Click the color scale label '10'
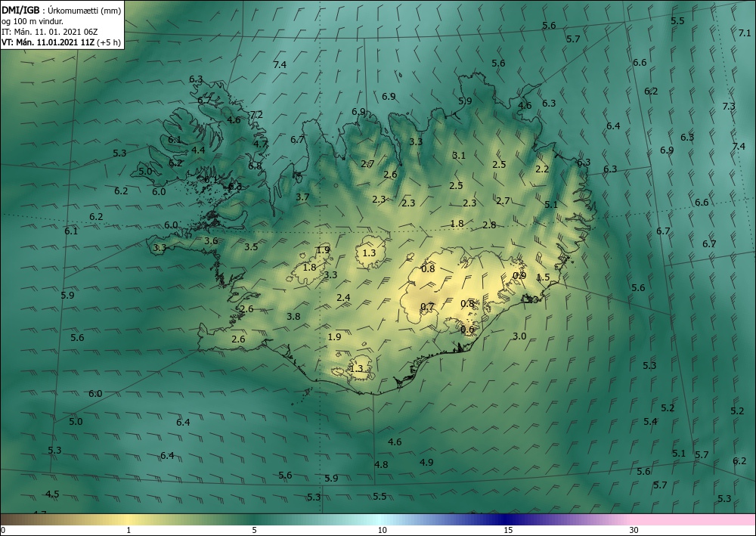This screenshot has height=536, width=756. point(382,530)
